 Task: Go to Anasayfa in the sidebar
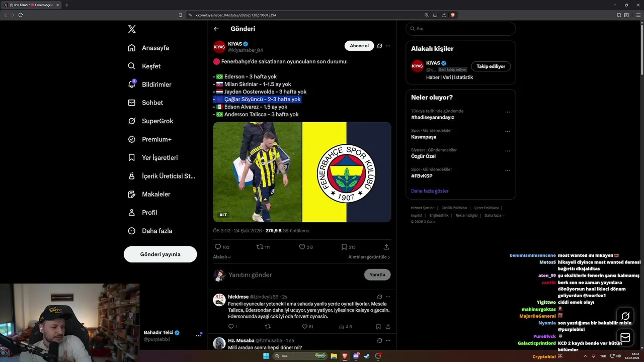click(x=148, y=48)
